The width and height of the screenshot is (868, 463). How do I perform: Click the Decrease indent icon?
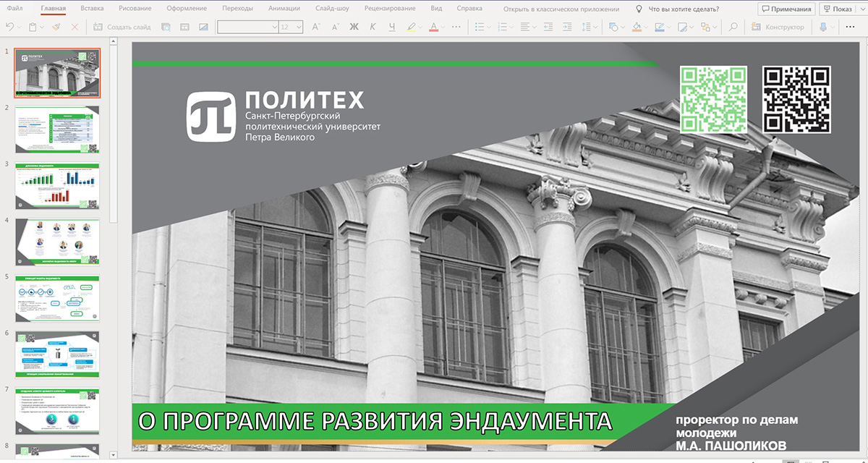point(547,27)
